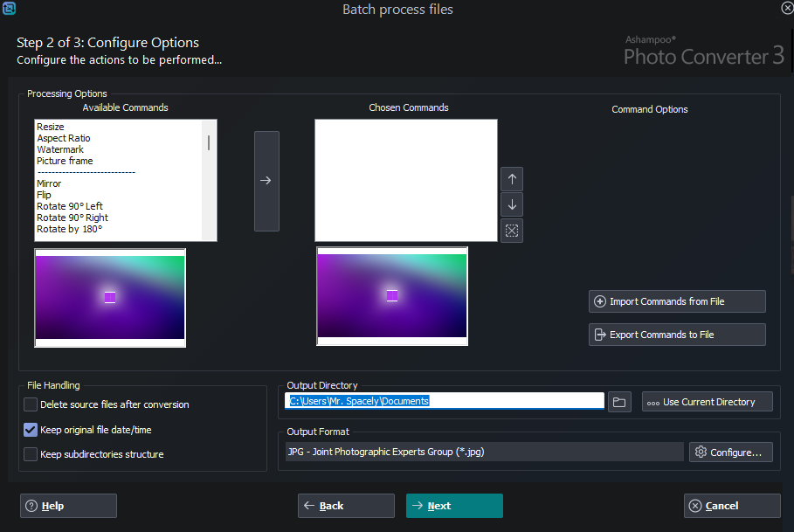Select the Flip command
Screen dimensions: 794x532
tap(44, 195)
